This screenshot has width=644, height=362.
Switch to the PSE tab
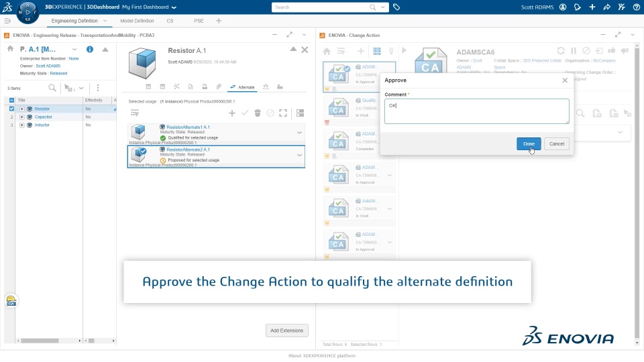pyautogui.click(x=199, y=21)
